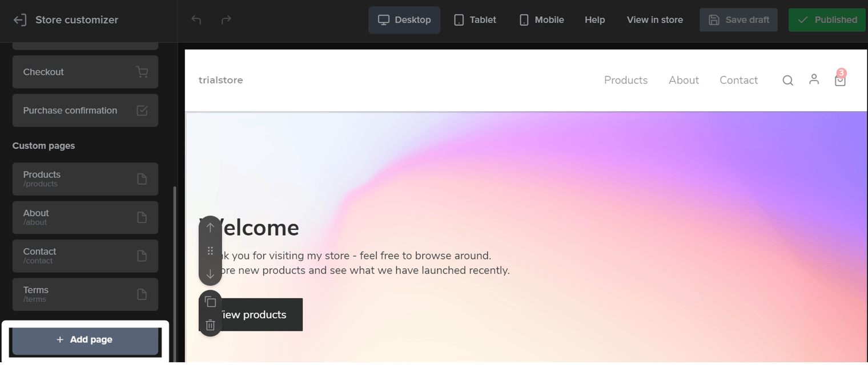The image size is (868, 365).
Task: Click the Add page button
Action: 85,340
